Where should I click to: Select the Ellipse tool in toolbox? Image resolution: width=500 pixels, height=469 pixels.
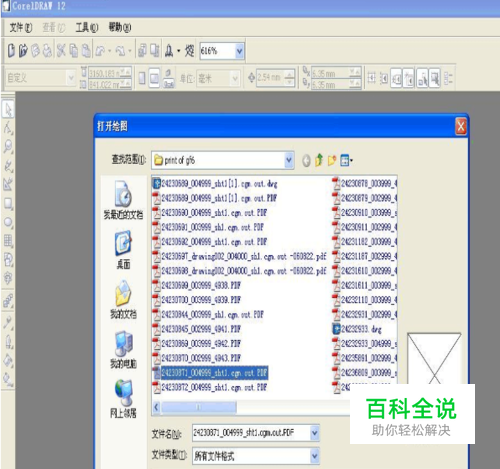click(8, 222)
